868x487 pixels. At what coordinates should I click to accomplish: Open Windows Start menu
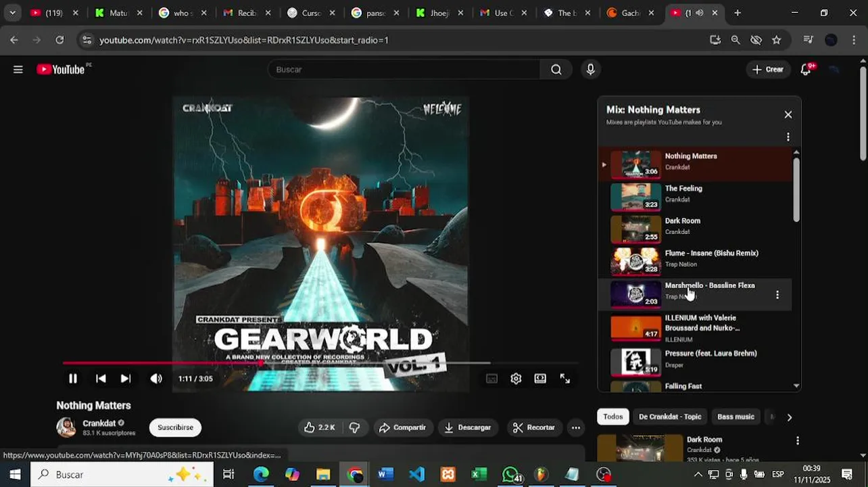click(15, 474)
